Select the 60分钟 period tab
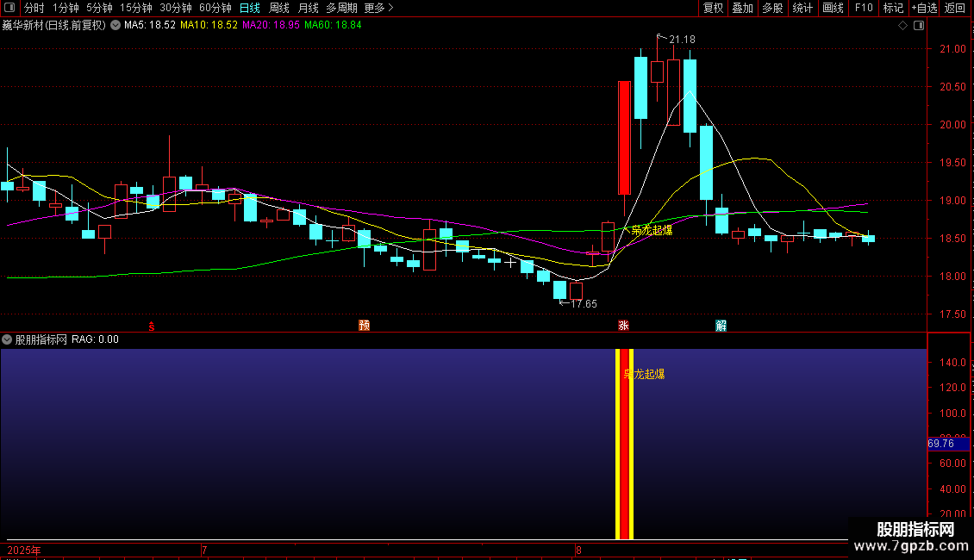 (215, 8)
